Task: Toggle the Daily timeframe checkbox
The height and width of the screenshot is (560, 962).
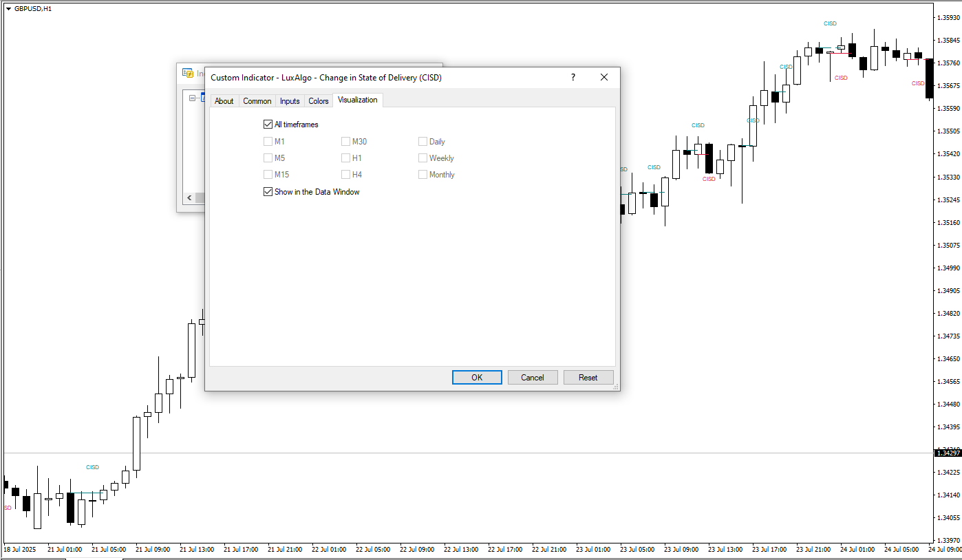Action: pos(423,142)
